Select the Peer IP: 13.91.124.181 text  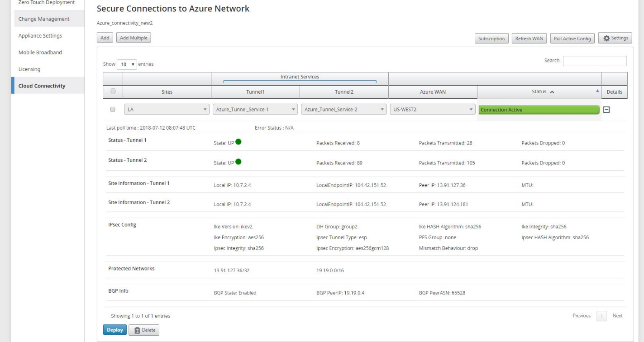click(443, 204)
